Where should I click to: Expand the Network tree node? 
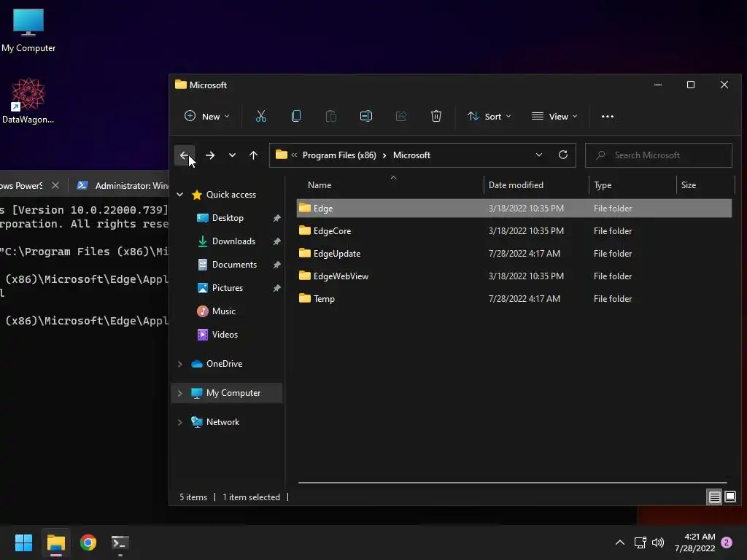(x=179, y=422)
